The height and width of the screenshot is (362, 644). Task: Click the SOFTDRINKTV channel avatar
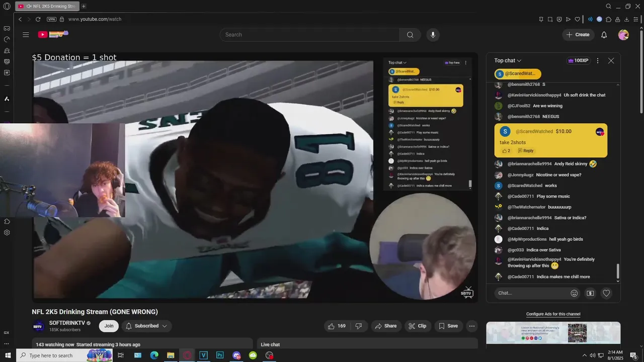point(38,326)
